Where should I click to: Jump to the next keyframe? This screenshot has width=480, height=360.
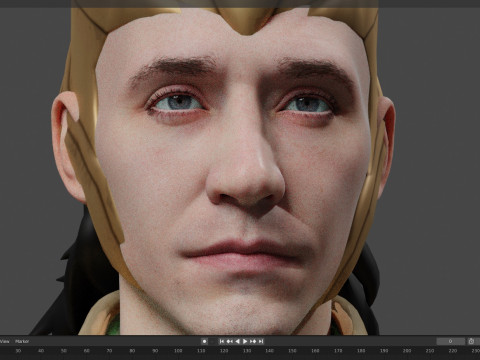[253, 341]
